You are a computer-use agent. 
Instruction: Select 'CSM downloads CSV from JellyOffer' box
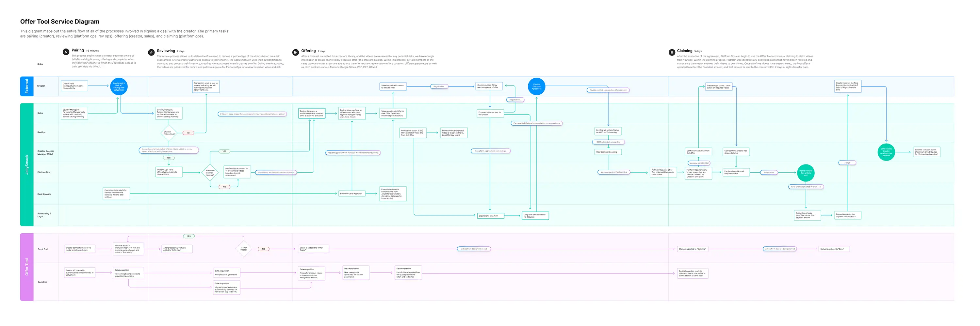698,152
